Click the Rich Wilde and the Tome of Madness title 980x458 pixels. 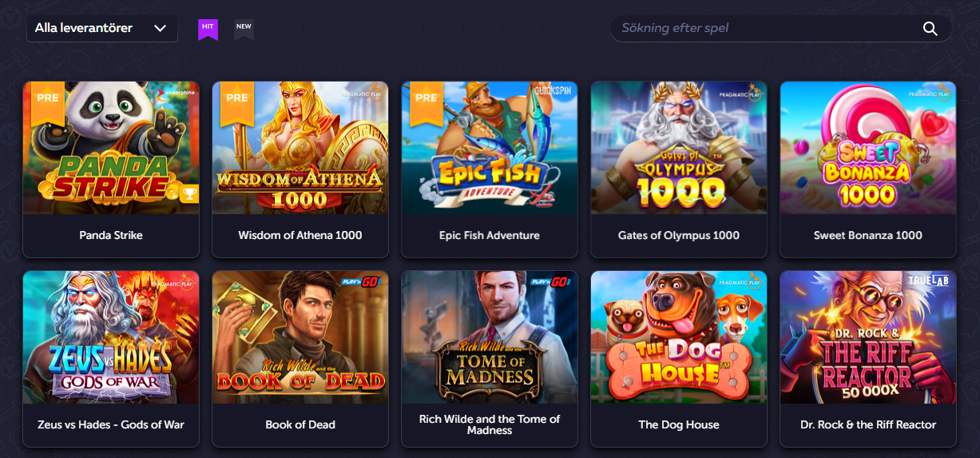[490, 424]
